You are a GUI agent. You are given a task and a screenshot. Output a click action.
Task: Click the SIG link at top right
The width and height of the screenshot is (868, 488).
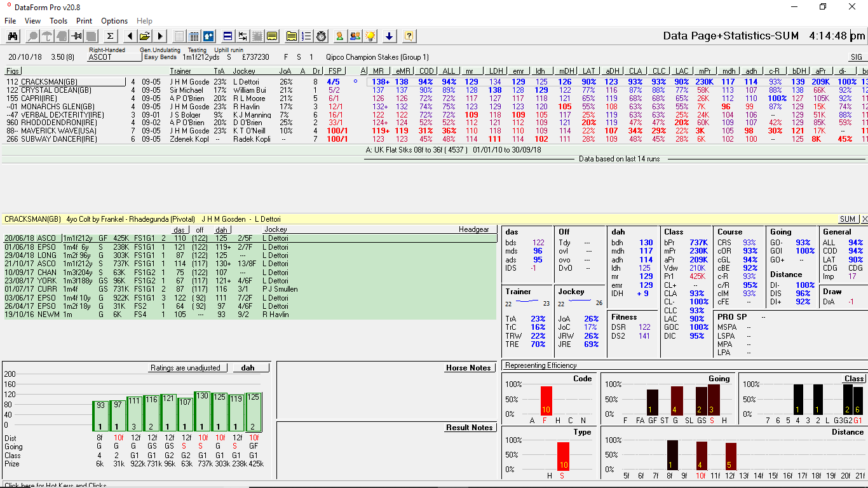coord(855,57)
